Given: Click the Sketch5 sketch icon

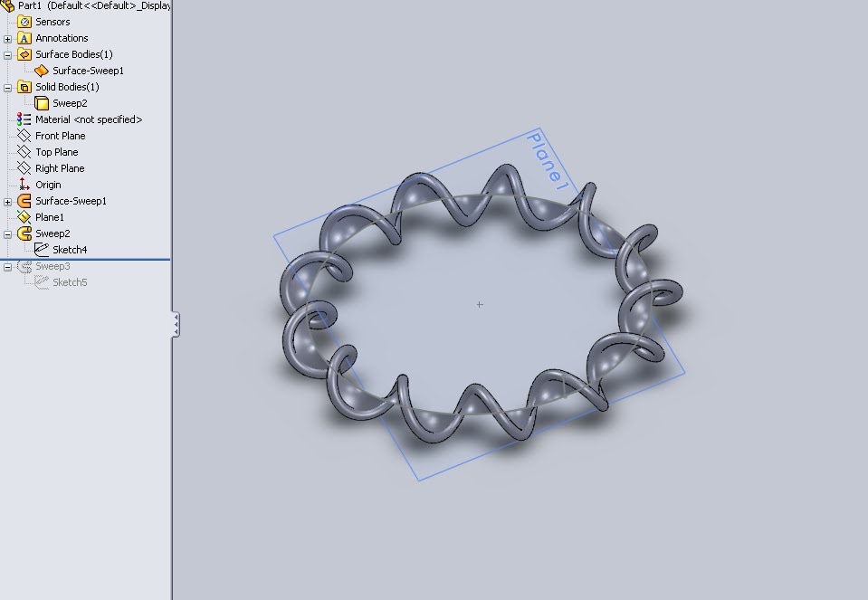Looking at the screenshot, I should [x=42, y=282].
